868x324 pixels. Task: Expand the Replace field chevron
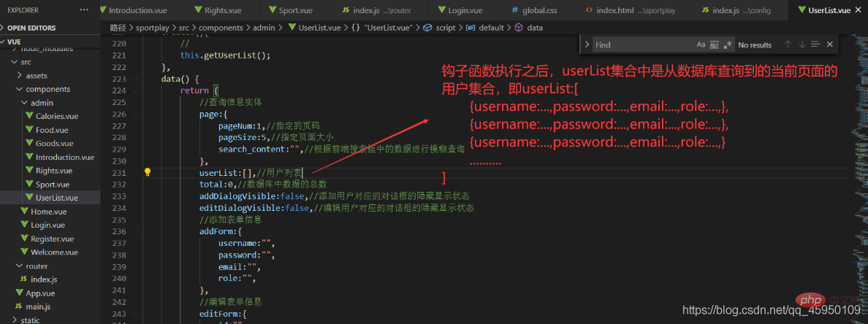coord(586,45)
